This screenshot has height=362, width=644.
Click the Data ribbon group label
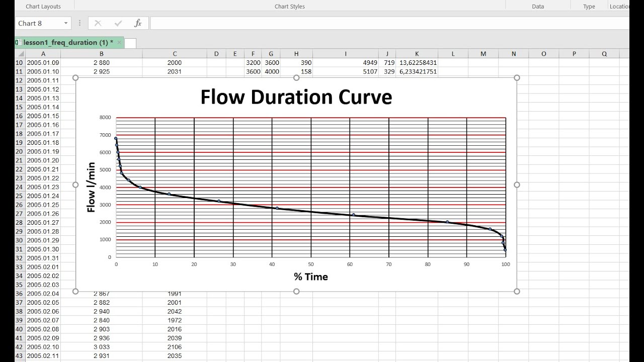(538, 7)
